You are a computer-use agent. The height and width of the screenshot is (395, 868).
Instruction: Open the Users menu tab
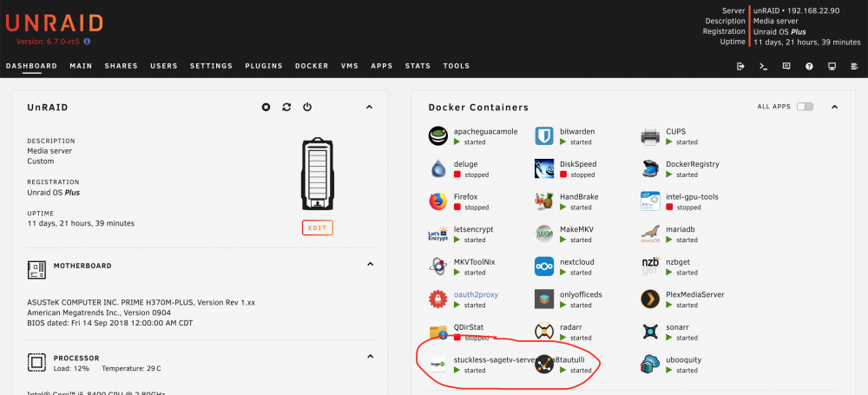(x=164, y=66)
